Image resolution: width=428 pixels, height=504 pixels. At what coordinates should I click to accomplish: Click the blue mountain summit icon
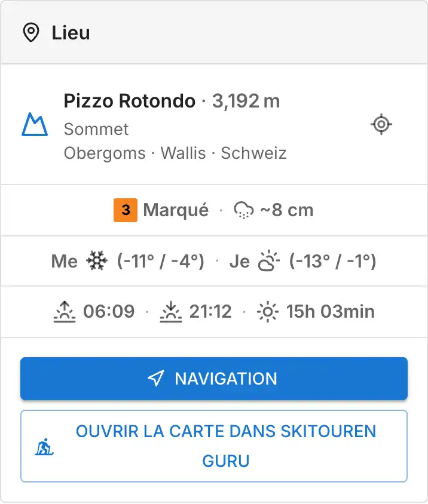coord(35,124)
